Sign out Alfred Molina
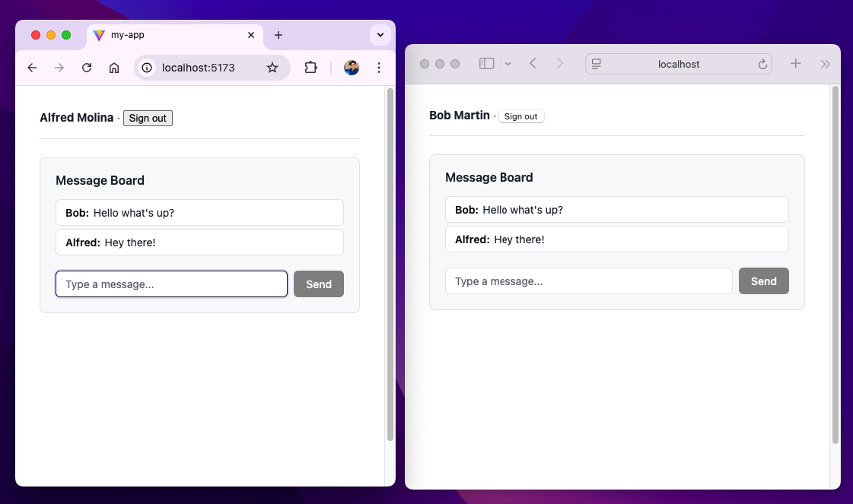Image resolution: width=853 pixels, height=504 pixels. 148,118
